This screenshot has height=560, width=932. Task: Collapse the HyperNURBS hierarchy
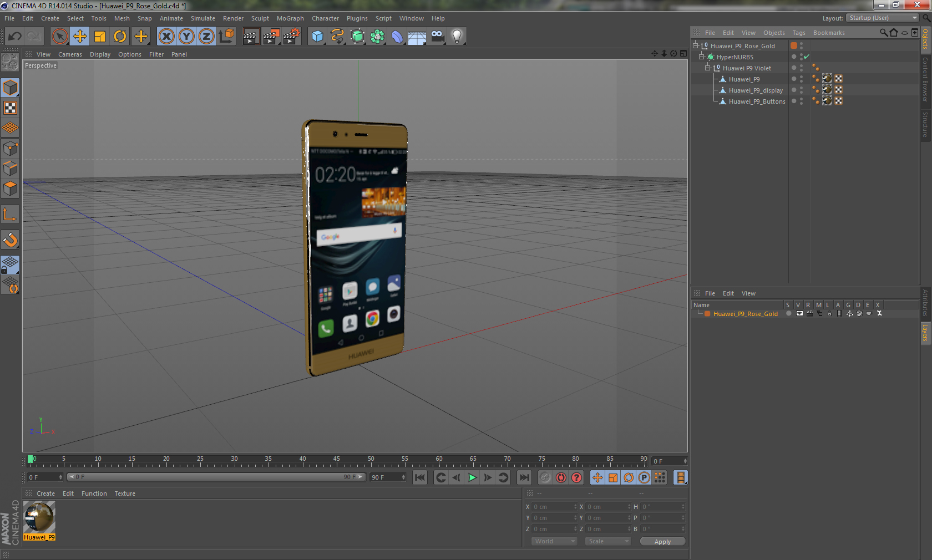[x=702, y=57]
